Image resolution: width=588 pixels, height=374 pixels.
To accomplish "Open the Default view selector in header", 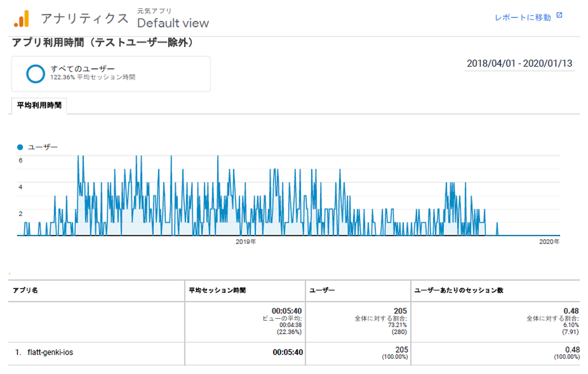I will pyautogui.click(x=173, y=23).
